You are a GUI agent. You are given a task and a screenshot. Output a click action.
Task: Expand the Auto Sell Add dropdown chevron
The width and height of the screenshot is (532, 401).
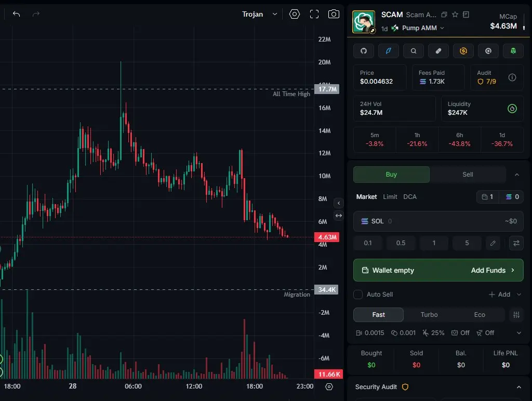[519, 295]
